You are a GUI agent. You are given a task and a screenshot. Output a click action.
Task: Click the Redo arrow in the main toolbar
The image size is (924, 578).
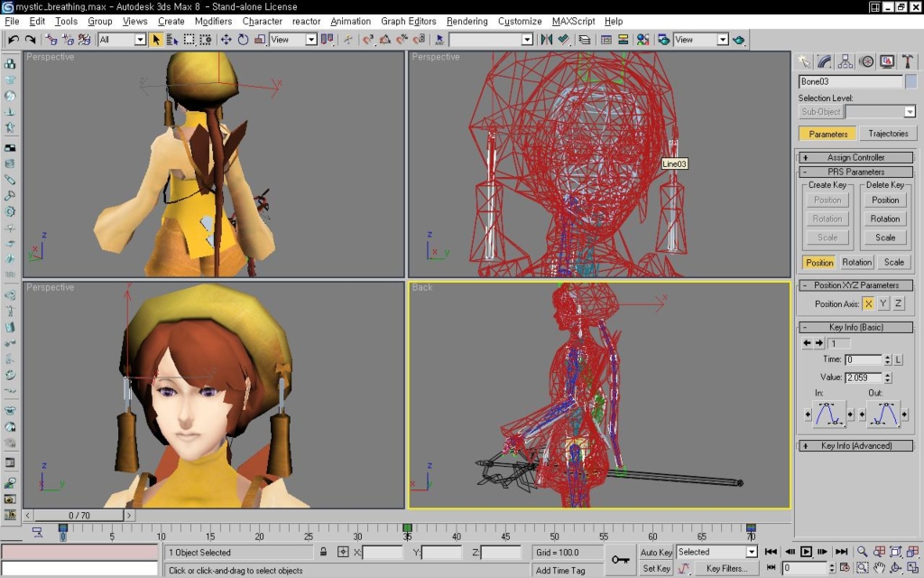[30, 40]
